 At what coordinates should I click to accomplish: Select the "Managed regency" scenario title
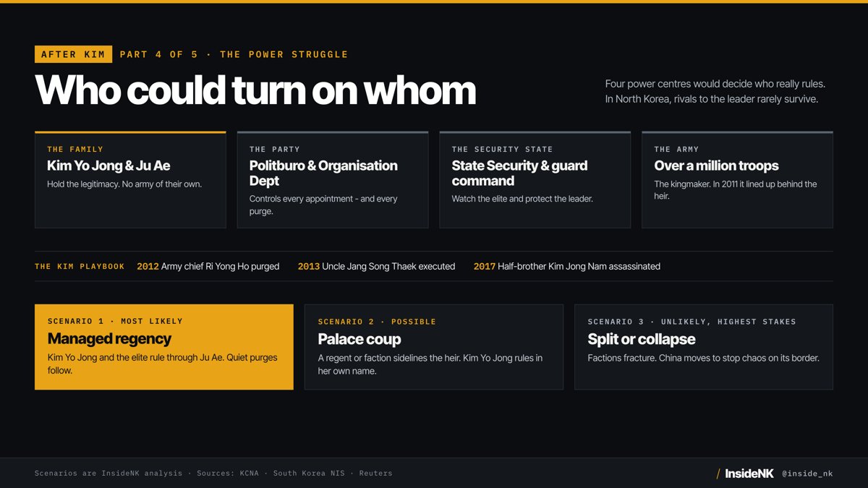pos(109,339)
